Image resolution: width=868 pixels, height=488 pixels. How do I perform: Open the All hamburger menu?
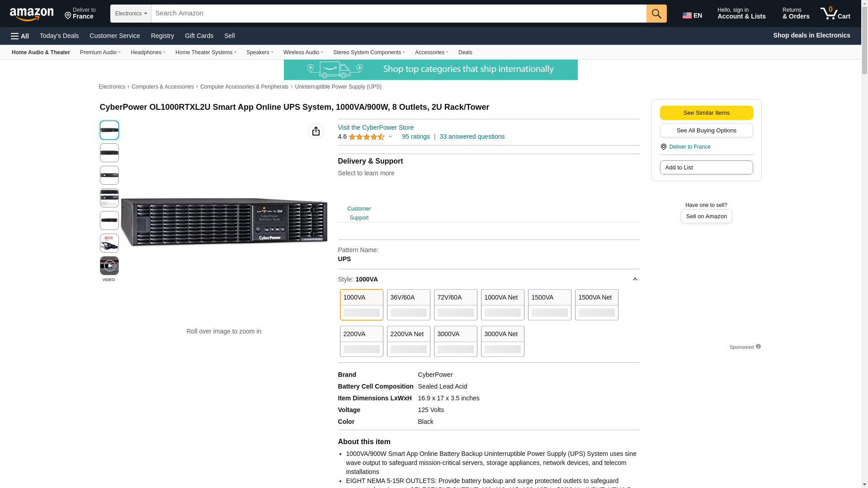point(20,36)
